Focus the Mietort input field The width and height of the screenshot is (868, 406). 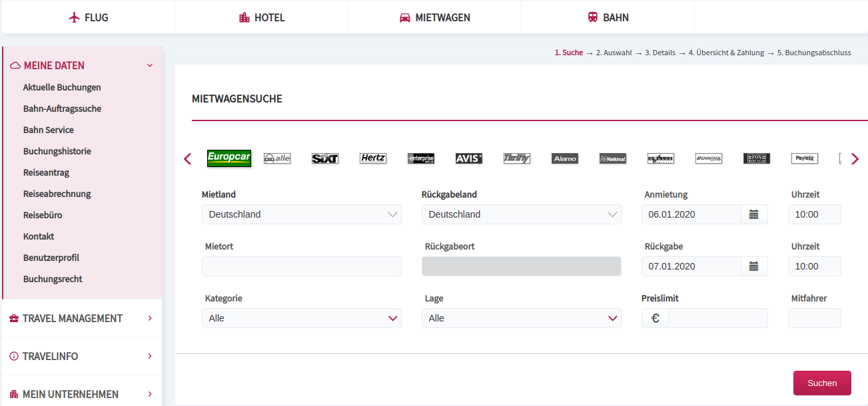click(x=302, y=266)
